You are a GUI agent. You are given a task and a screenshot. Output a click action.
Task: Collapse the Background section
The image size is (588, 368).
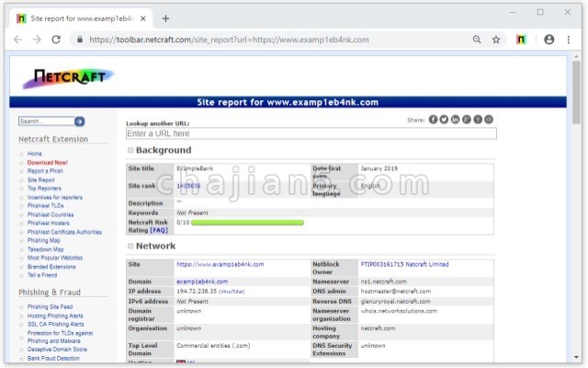(130, 150)
